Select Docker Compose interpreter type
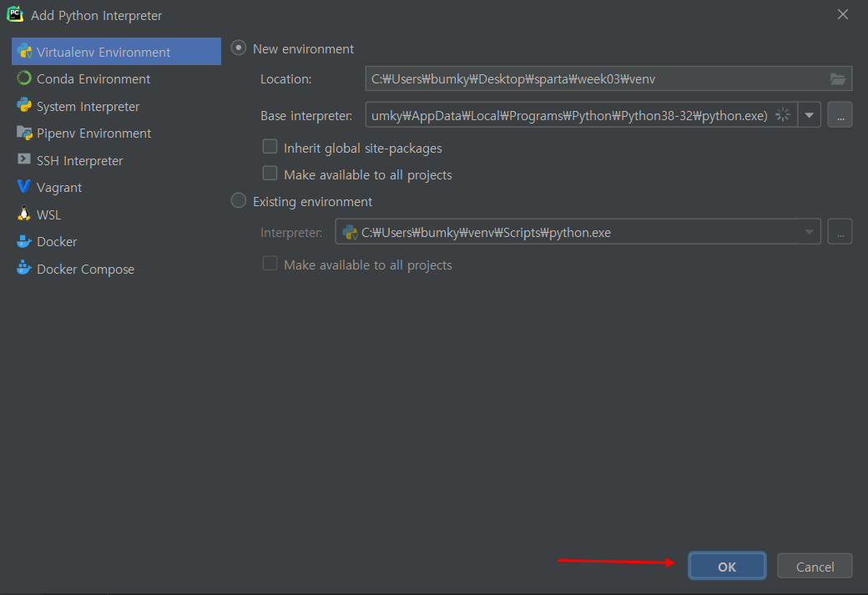The height and width of the screenshot is (595, 868). click(116, 269)
